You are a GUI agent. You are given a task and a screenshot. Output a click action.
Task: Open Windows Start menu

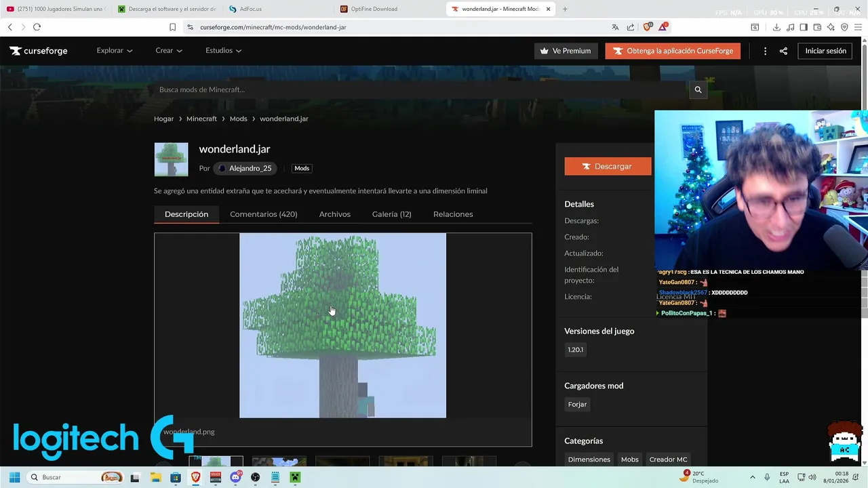click(x=14, y=477)
